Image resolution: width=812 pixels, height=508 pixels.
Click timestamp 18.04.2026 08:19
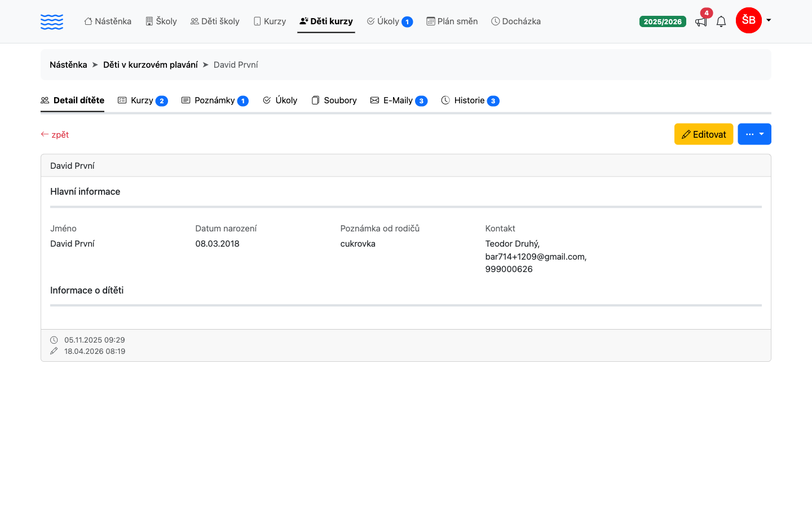[95, 351]
